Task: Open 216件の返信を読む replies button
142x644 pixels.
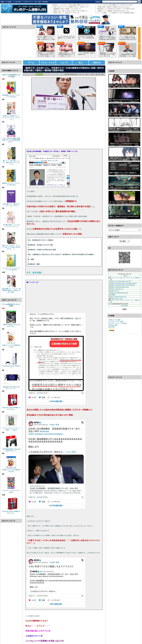Action: point(56,401)
